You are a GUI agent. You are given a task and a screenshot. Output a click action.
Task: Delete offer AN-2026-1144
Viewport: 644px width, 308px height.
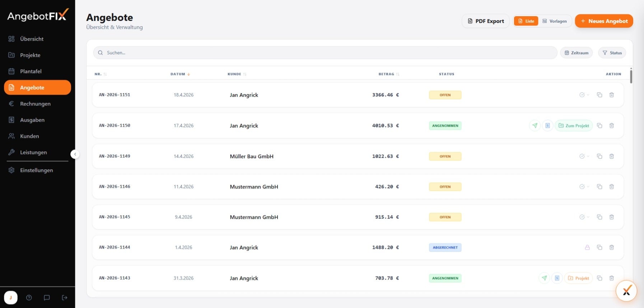pos(612,247)
